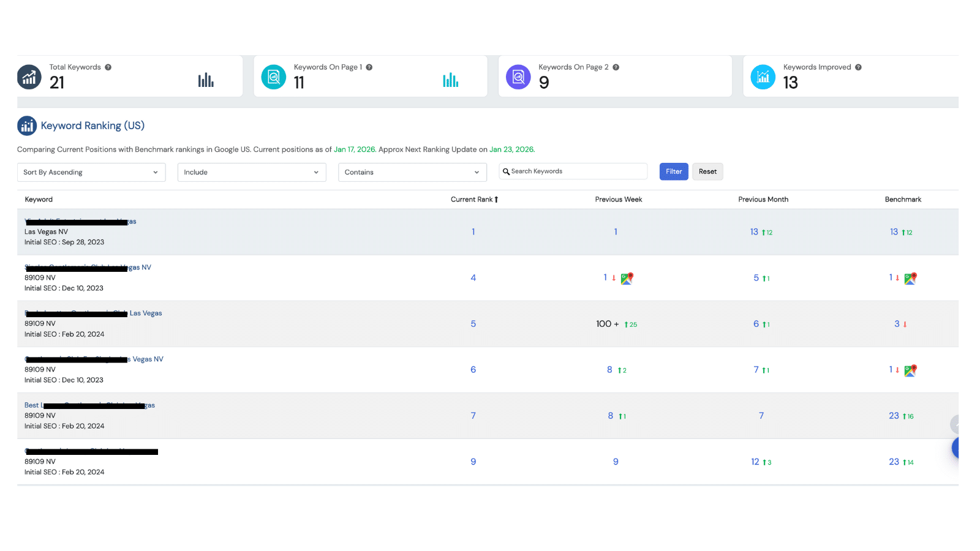
Task: Click current rank 4 cell
Action: pos(473,278)
